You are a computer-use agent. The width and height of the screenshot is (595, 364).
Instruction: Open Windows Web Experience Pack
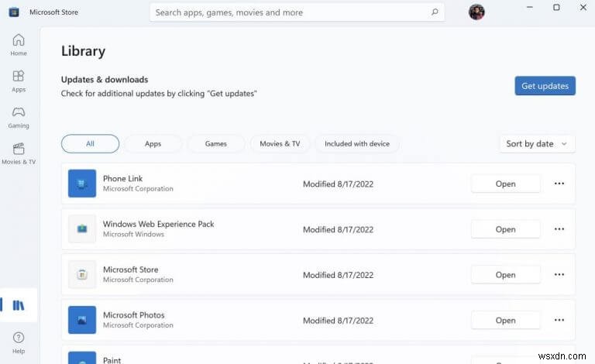pos(505,229)
